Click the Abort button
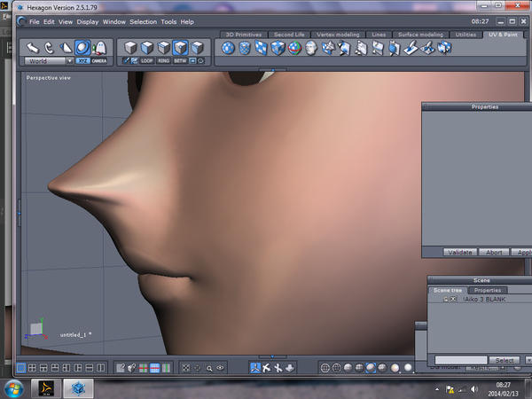532x399 pixels. click(493, 252)
